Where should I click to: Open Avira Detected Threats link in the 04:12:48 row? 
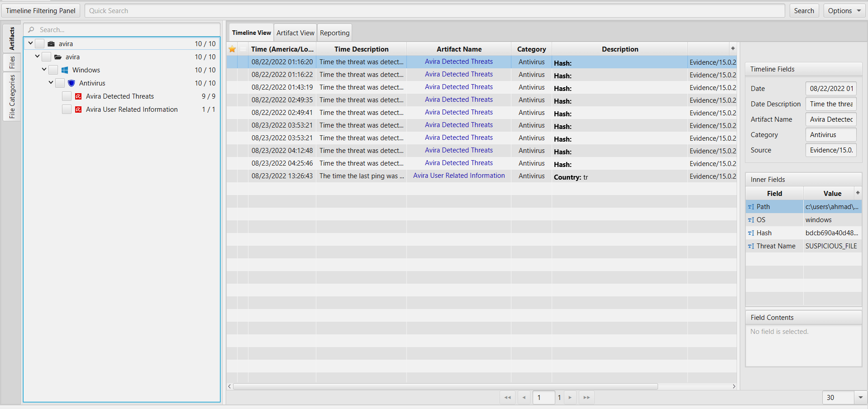(x=459, y=150)
